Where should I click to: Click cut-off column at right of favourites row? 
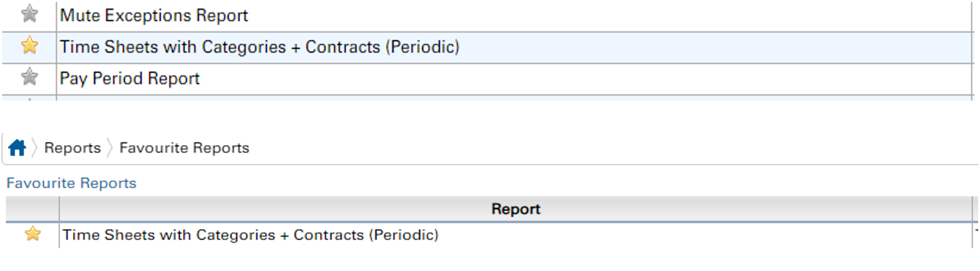pos(976,235)
